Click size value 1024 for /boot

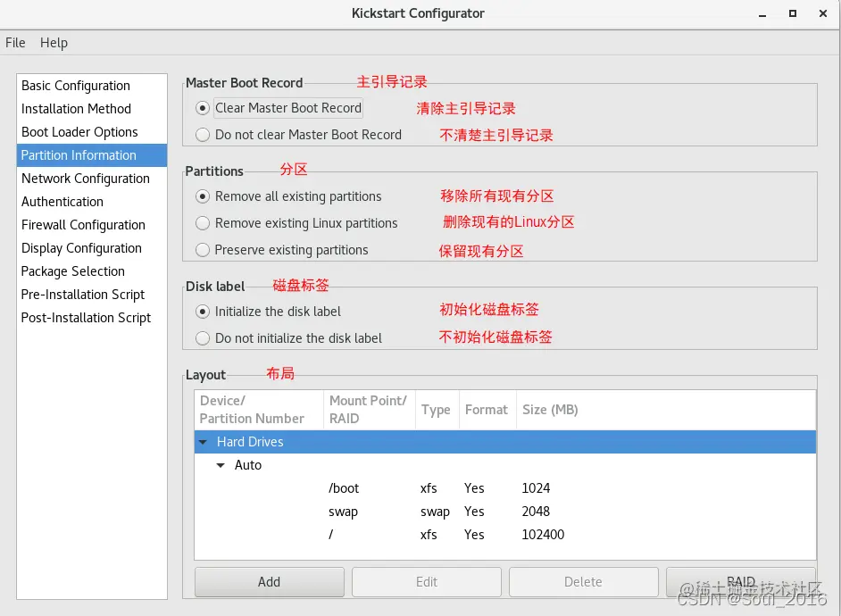click(x=536, y=488)
